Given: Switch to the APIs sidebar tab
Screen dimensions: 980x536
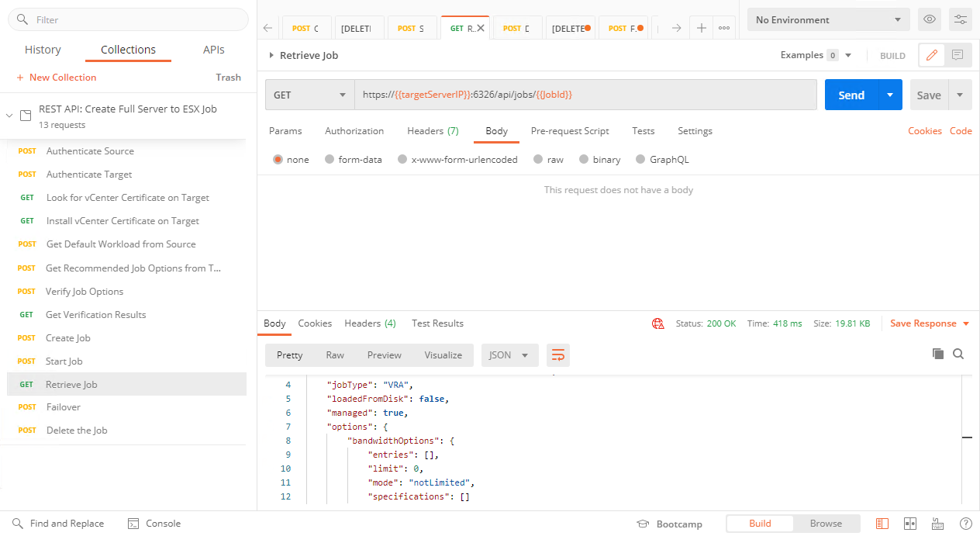Looking at the screenshot, I should 213,50.
